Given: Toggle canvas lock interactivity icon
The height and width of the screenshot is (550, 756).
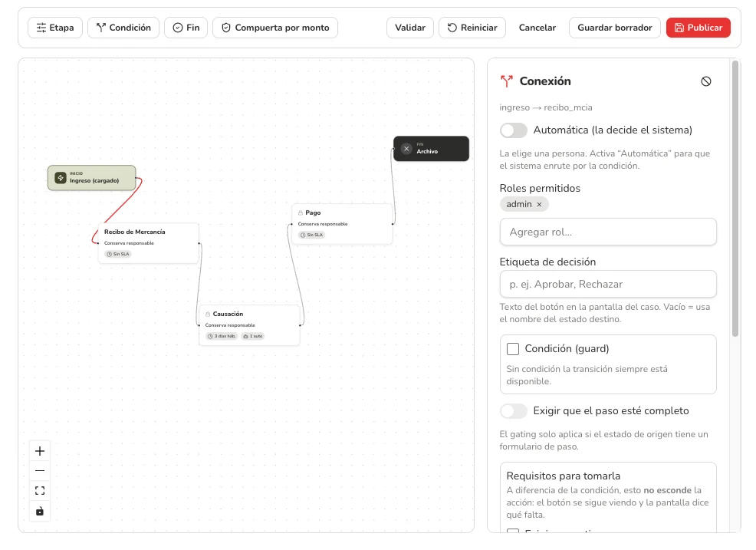Looking at the screenshot, I should [40, 512].
